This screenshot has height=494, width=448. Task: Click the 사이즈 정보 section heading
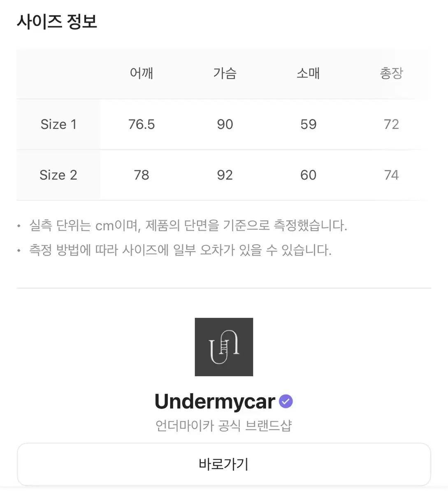click(57, 21)
